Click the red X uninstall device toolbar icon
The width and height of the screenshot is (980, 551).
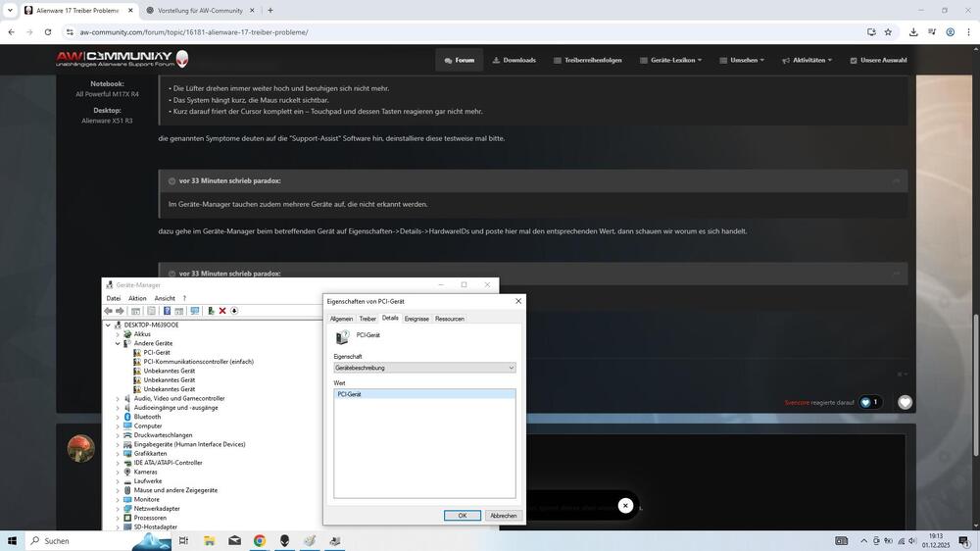(222, 311)
